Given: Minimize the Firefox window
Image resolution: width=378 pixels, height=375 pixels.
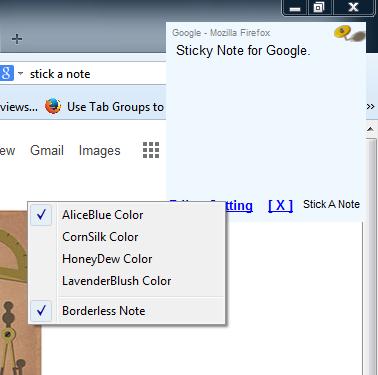Looking at the screenshot, I should (295, 8).
